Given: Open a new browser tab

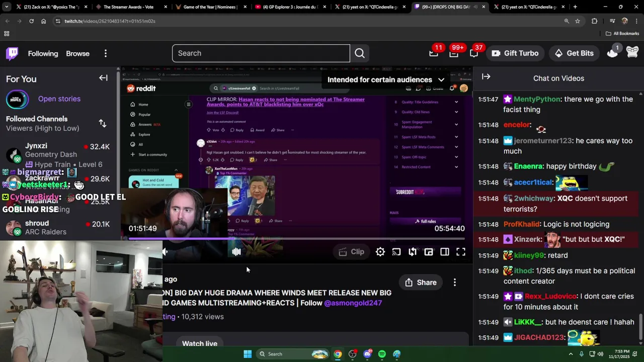Looking at the screenshot, I should [575, 7].
